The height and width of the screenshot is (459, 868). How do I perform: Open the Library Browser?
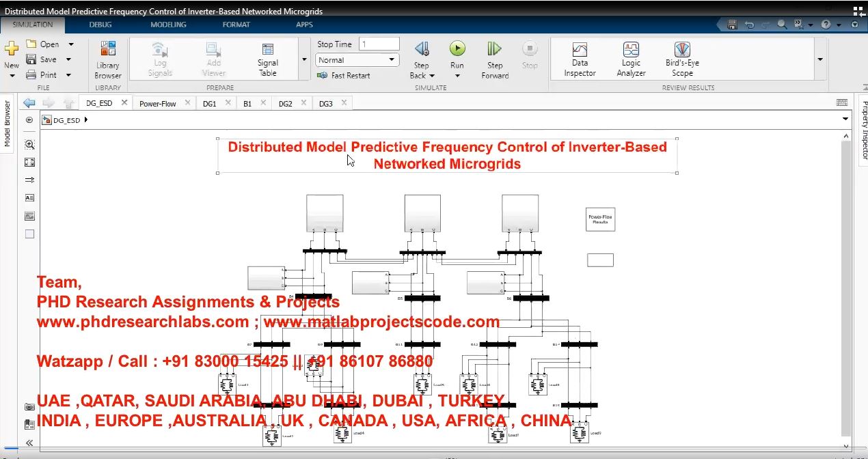coord(108,59)
